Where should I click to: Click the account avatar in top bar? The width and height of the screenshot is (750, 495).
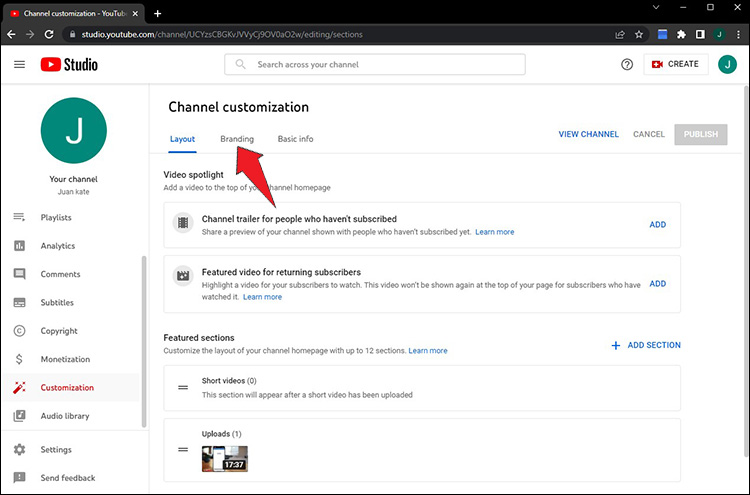727,64
